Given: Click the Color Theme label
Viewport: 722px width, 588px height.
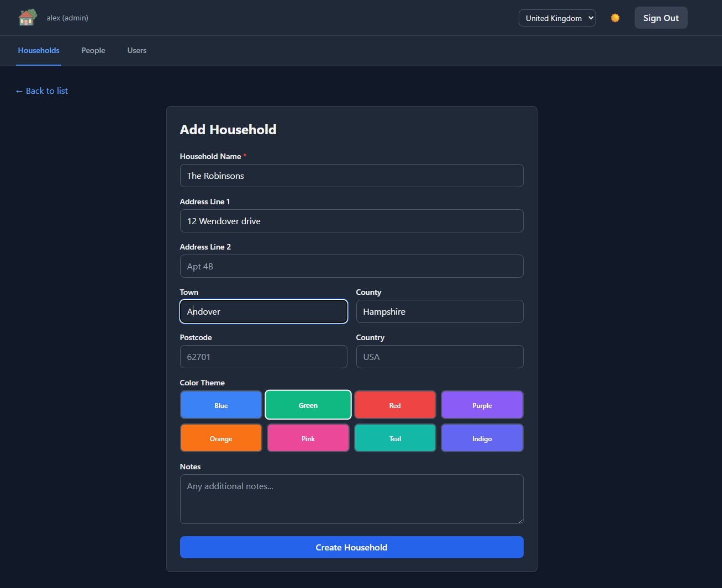Looking at the screenshot, I should [202, 383].
